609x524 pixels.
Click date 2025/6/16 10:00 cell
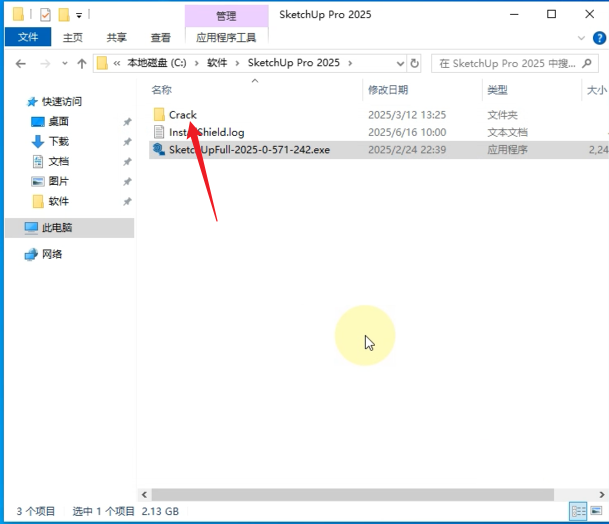click(x=407, y=132)
